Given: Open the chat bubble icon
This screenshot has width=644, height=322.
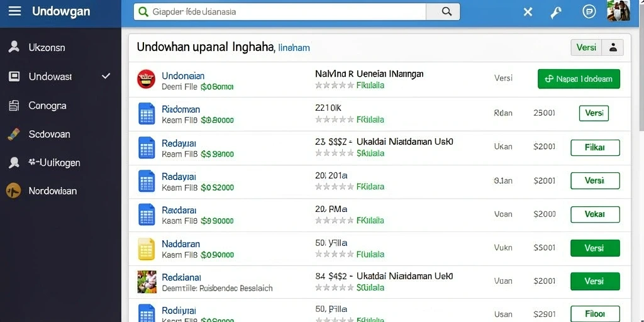Looking at the screenshot, I should (589, 12).
